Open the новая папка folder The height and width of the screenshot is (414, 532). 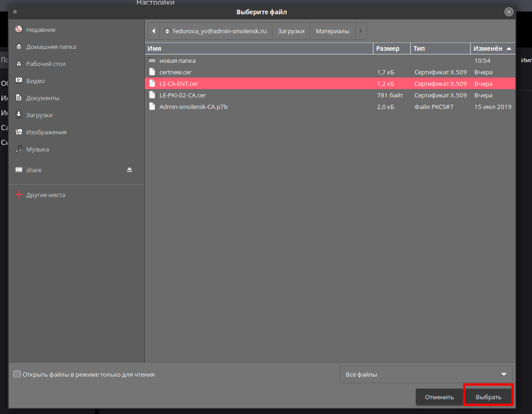pyautogui.click(x=177, y=60)
